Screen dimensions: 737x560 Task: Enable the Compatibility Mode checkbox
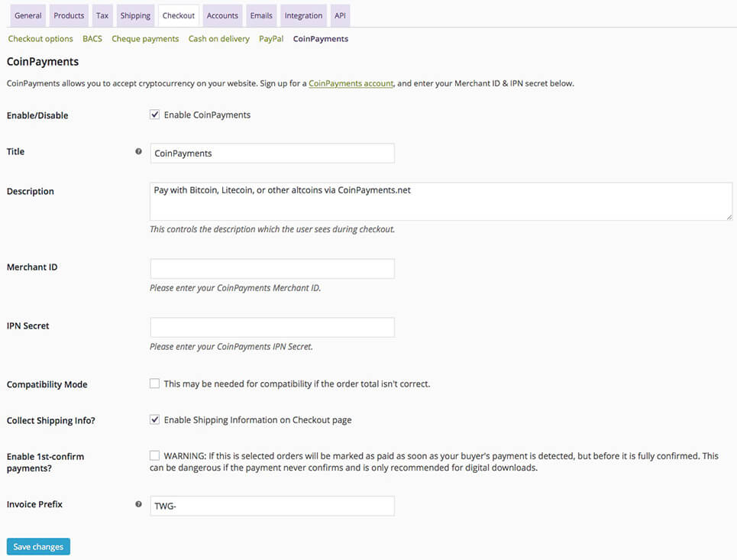155,384
